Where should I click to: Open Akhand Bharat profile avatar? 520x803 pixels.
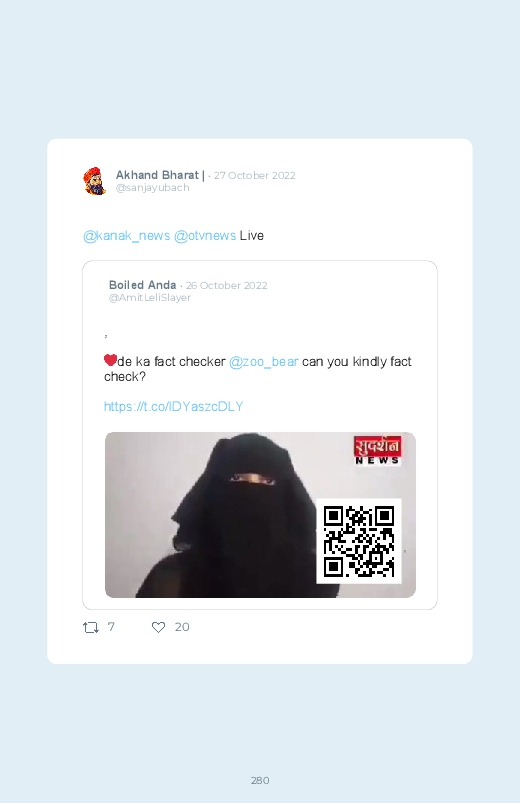(x=95, y=181)
